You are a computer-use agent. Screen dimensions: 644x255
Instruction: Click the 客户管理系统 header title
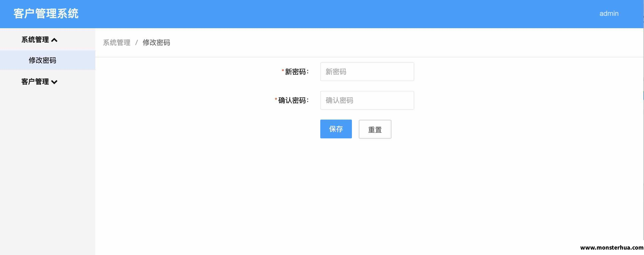click(46, 14)
